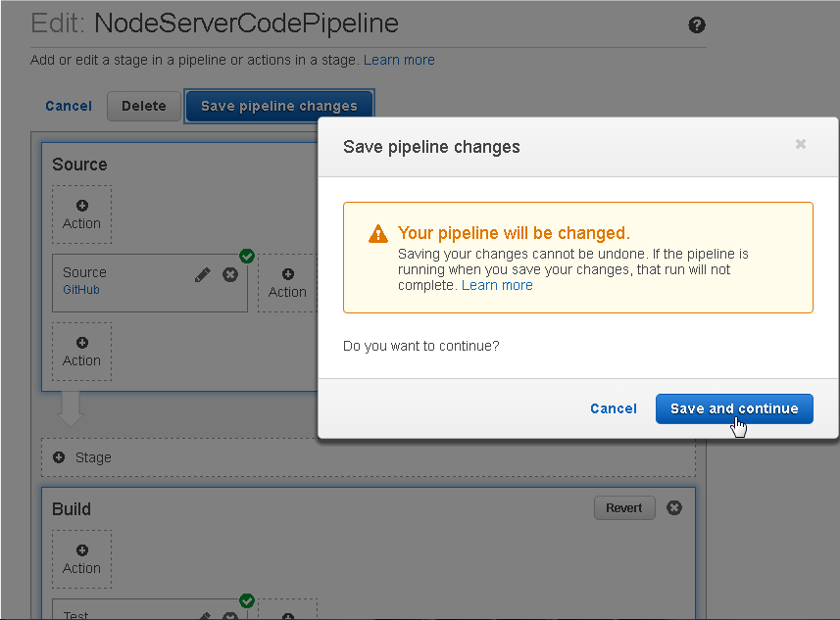This screenshot has height=620, width=840.
Task: Add action above Source GitHub box
Action: (x=82, y=215)
